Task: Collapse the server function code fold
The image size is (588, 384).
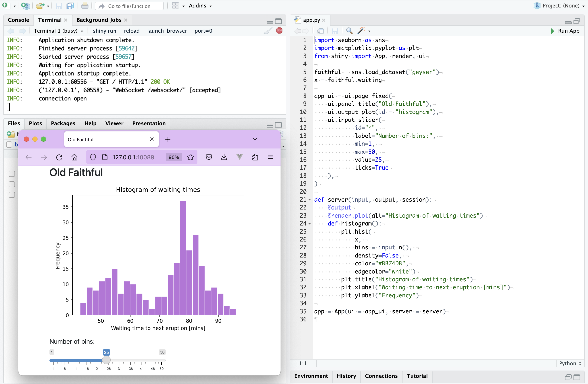Action: tap(310, 200)
